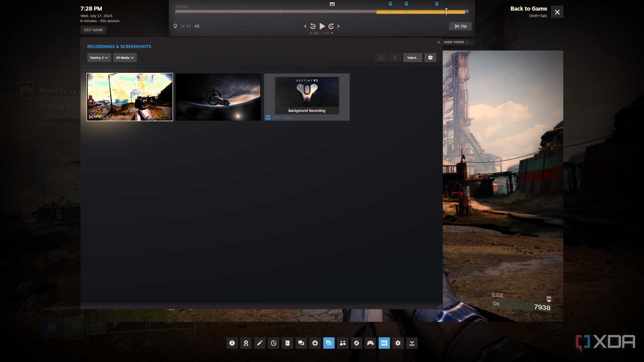Skip forward 10 seconds
The width and height of the screenshot is (644, 362).
click(331, 26)
